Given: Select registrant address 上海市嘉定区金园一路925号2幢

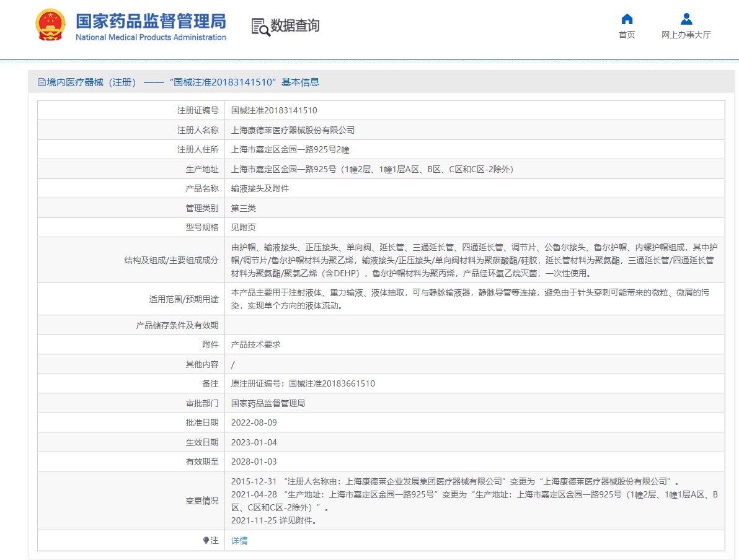Looking at the screenshot, I should (290, 150).
